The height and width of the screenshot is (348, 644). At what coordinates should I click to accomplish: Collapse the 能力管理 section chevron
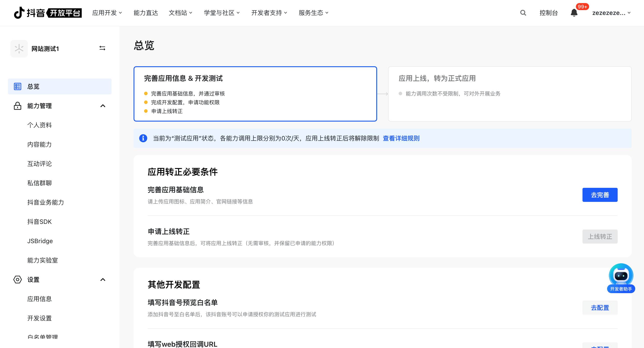(103, 106)
